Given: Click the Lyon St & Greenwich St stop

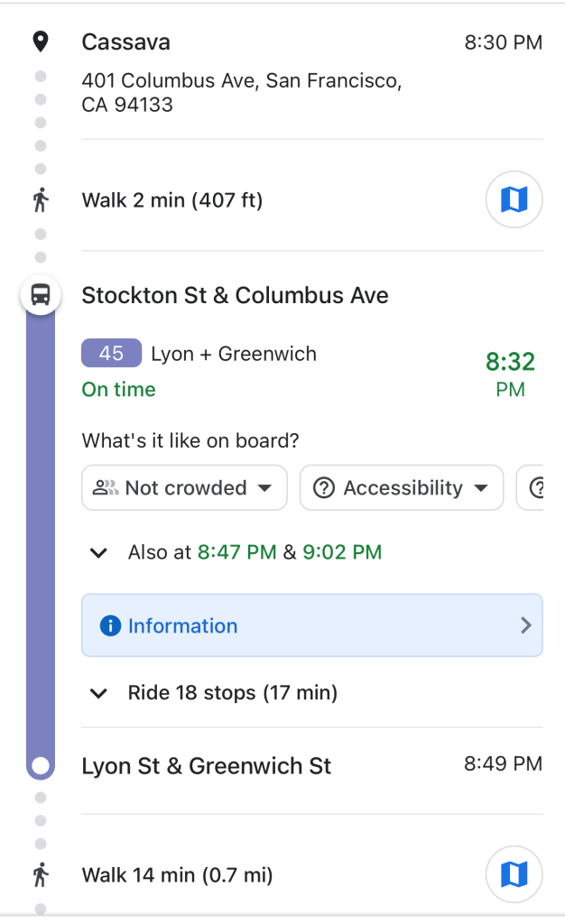Looking at the screenshot, I should point(206,766).
